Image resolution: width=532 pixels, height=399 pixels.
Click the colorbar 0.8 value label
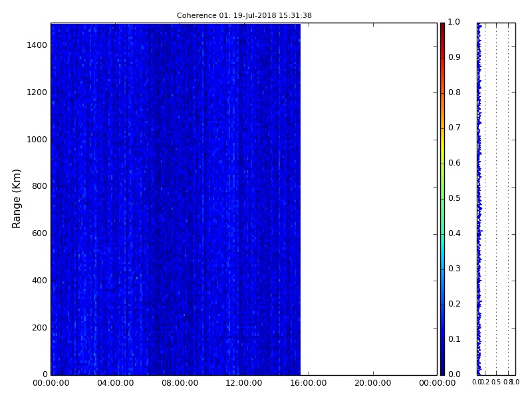pyautogui.click(x=454, y=92)
